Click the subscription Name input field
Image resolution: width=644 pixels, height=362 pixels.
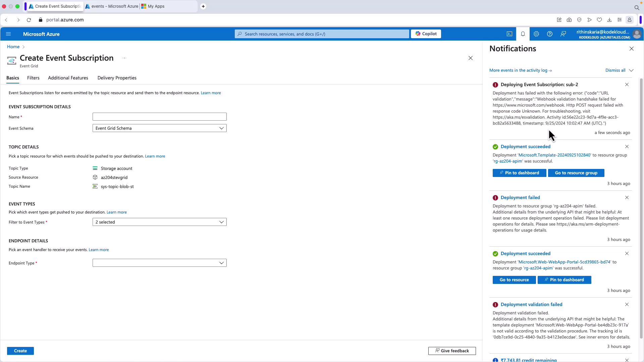[x=159, y=117]
